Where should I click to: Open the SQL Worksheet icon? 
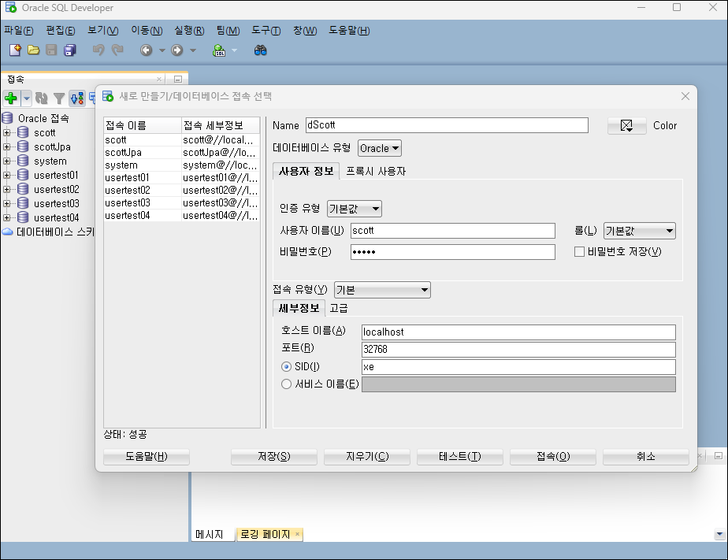click(x=219, y=50)
